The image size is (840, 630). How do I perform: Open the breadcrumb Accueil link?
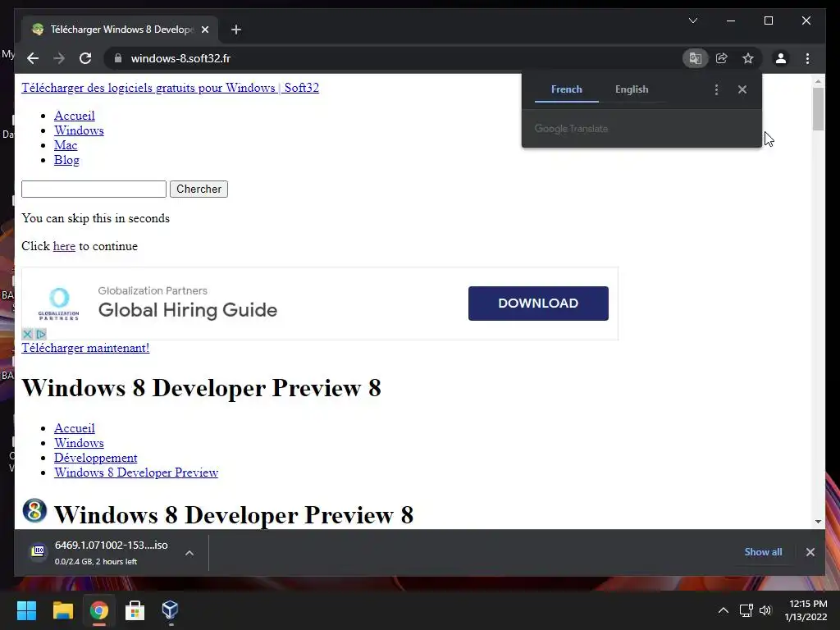75,428
